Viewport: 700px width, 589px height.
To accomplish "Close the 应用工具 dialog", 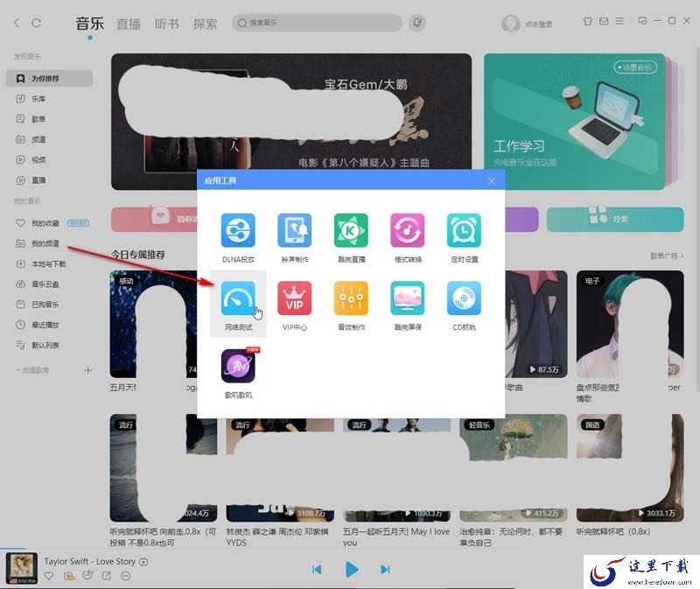I will [x=492, y=181].
